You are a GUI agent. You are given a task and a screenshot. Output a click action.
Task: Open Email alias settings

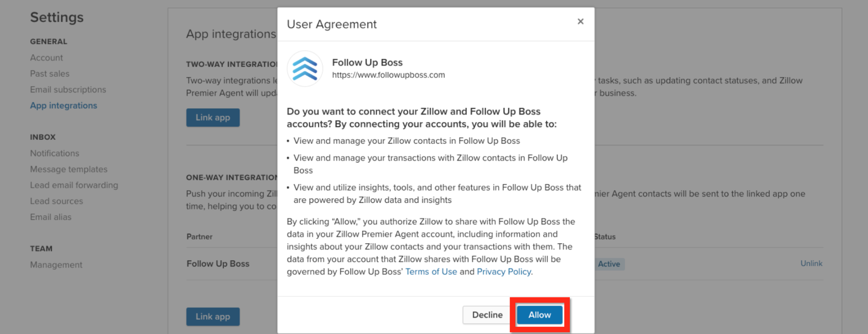tap(50, 217)
